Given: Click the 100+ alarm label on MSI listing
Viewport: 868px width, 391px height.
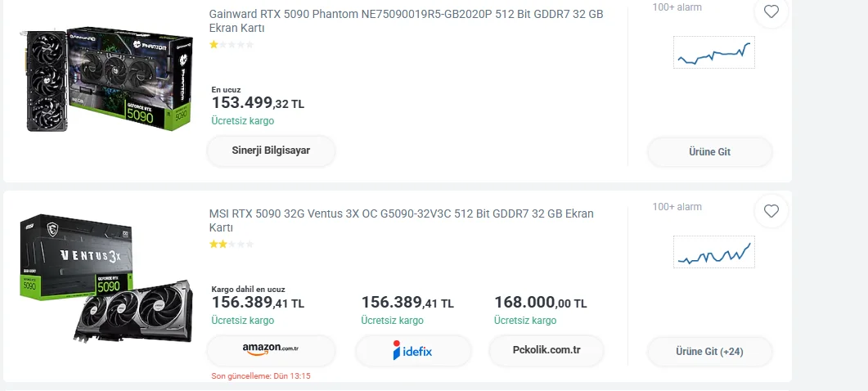Looking at the screenshot, I should [x=677, y=207].
